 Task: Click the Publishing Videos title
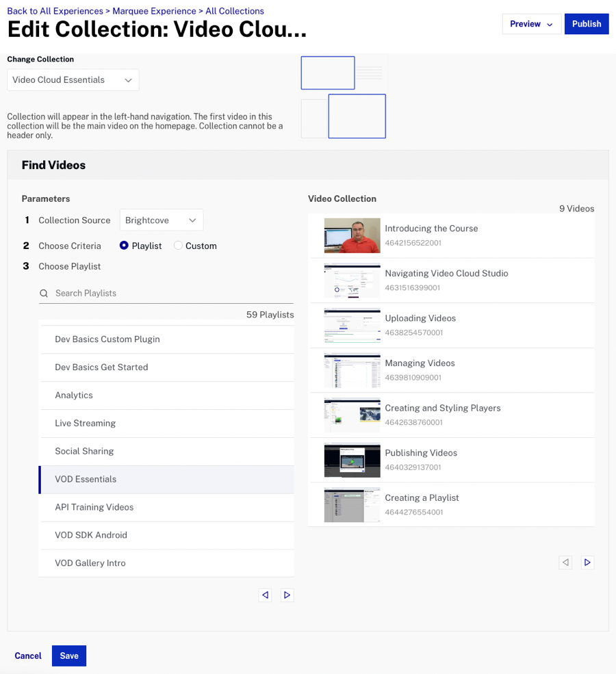tap(421, 453)
